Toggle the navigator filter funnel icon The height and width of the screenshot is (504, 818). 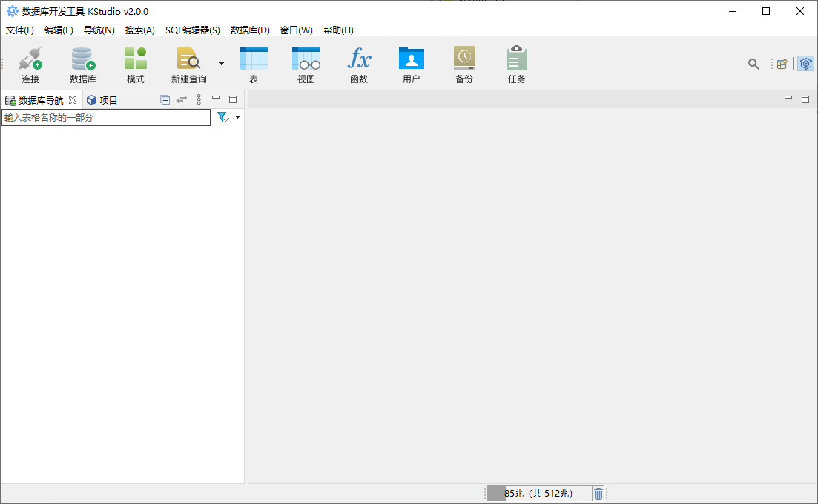click(x=222, y=117)
